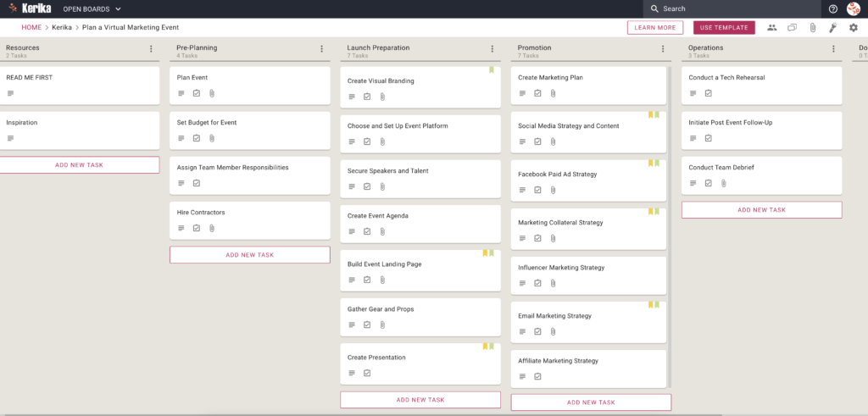Open checklist icon on Create Presentation card
868x416 pixels.
coord(367,373)
